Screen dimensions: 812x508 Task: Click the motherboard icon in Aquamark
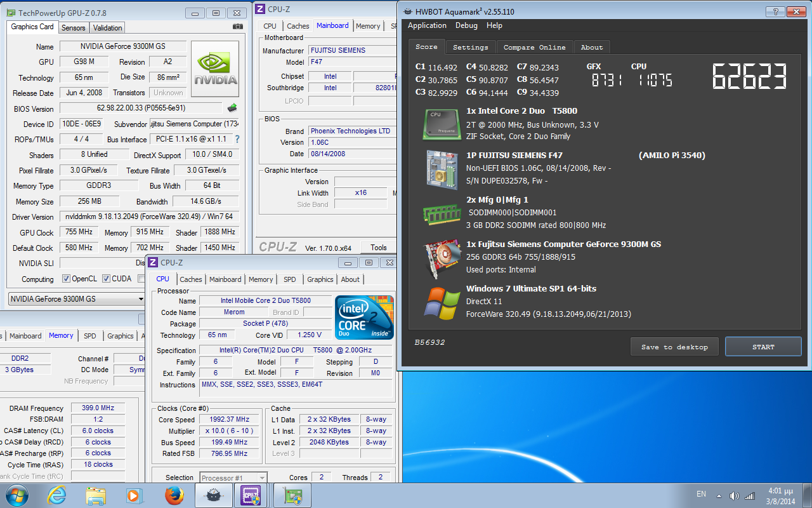(x=441, y=169)
